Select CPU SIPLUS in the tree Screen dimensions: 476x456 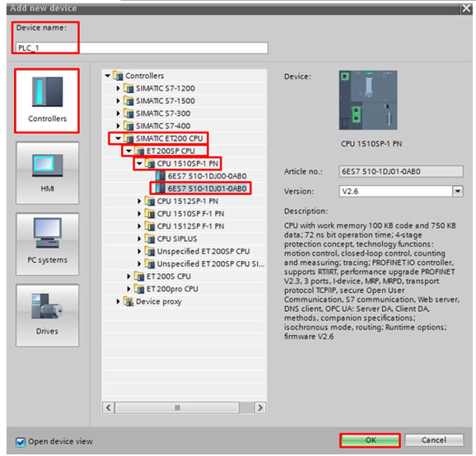177,239
